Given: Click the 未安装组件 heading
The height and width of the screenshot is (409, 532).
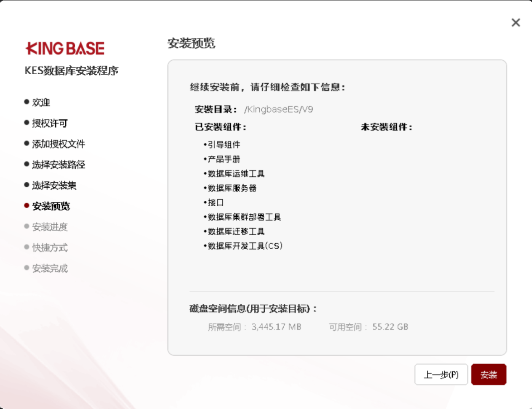Looking at the screenshot, I should coord(386,127).
